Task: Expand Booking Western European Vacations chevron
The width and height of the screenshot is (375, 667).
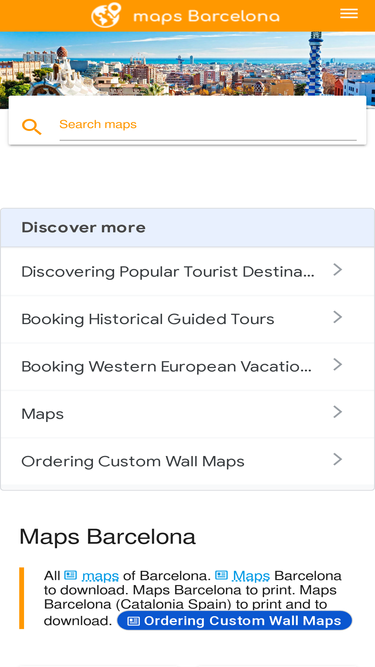Action: point(338,365)
